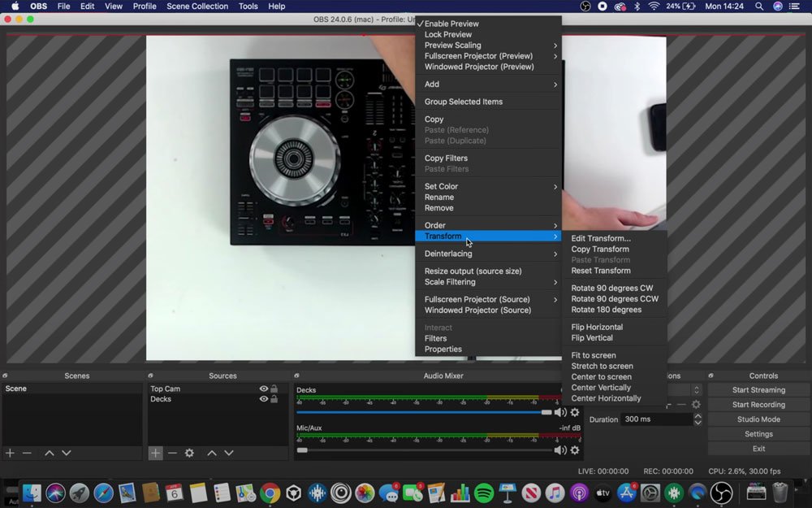Image resolution: width=812 pixels, height=508 pixels.
Task: Mute the Decks speaker icon
Action: click(x=559, y=412)
